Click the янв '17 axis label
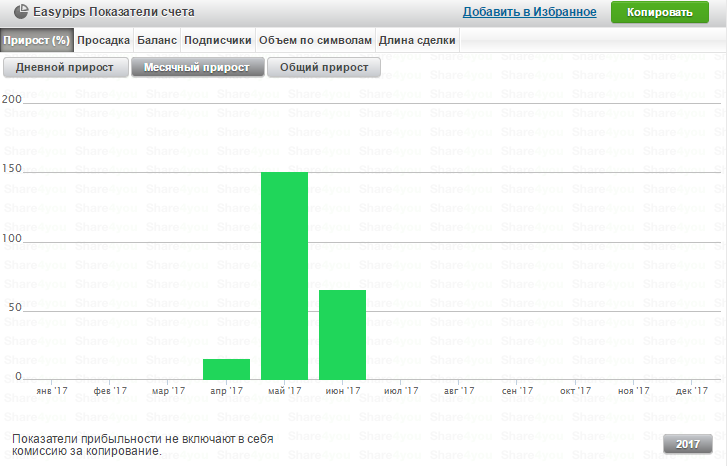This screenshot has width=727, height=466. [x=52, y=391]
